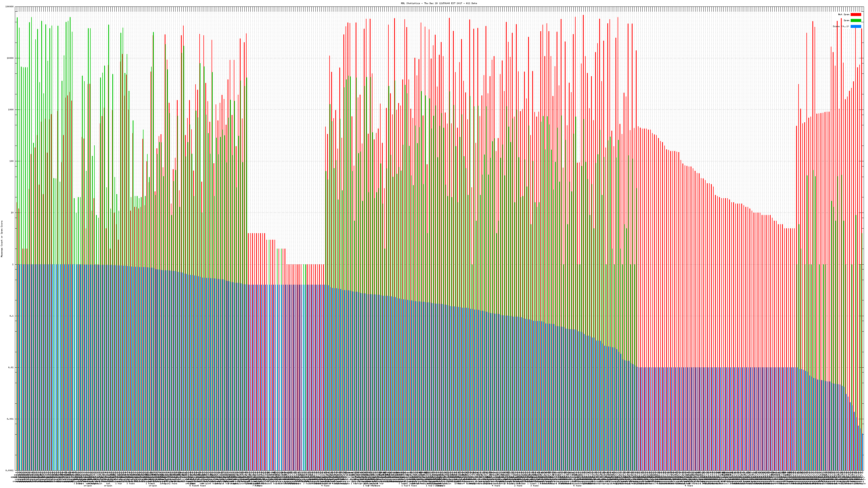868x488 pixels.
Task: Click the '3 hops' x-axis label
Action: (130, 484)
